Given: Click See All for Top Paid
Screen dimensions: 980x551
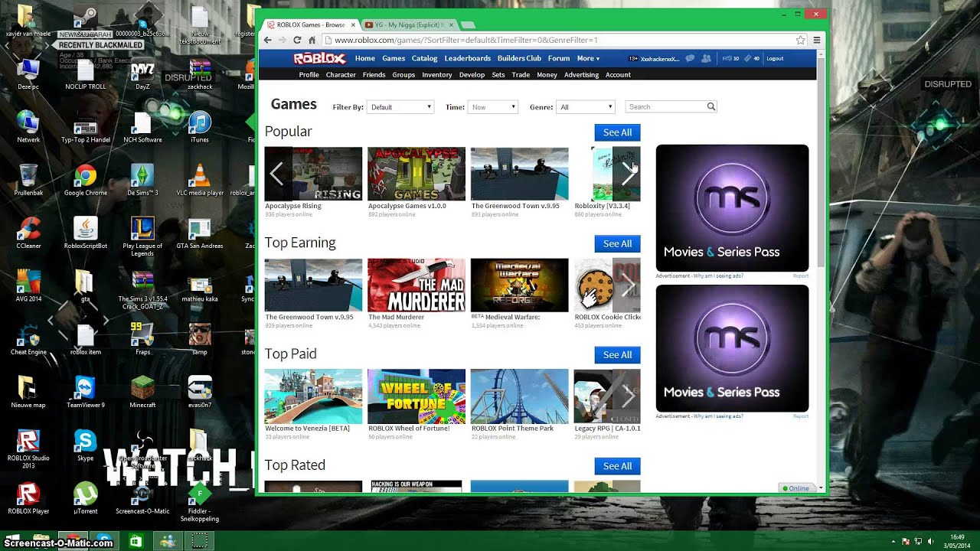Looking at the screenshot, I should tap(617, 354).
